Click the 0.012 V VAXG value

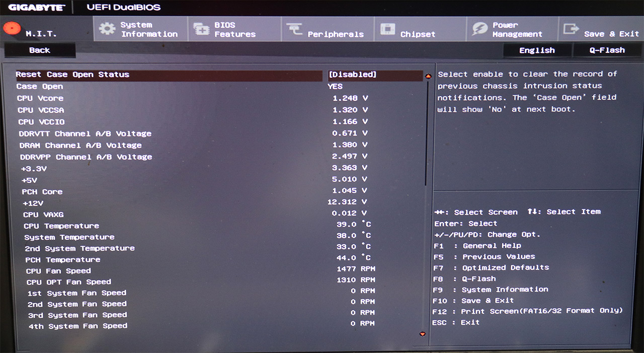click(350, 214)
